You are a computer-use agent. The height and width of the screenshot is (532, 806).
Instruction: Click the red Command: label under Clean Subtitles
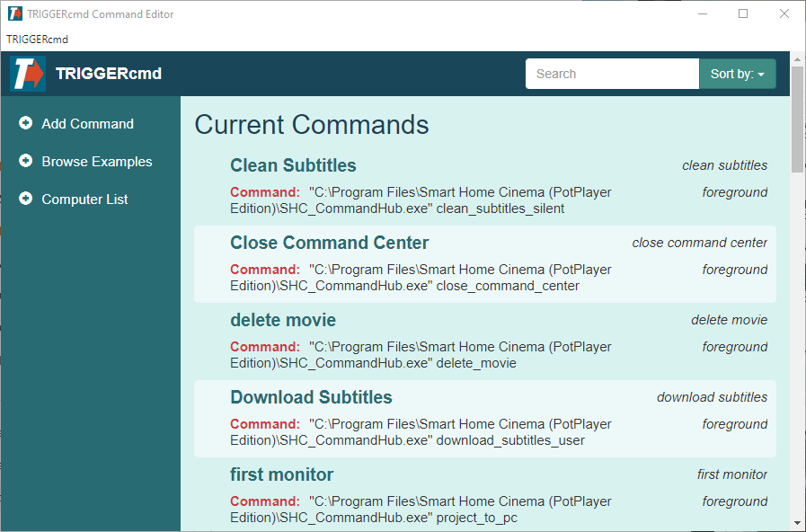[x=265, y=192]
